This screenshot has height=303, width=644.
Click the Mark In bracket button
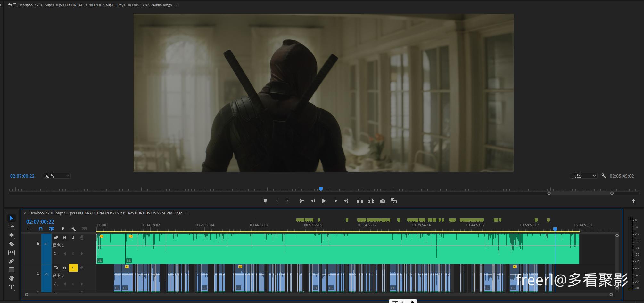pos(277,201)
